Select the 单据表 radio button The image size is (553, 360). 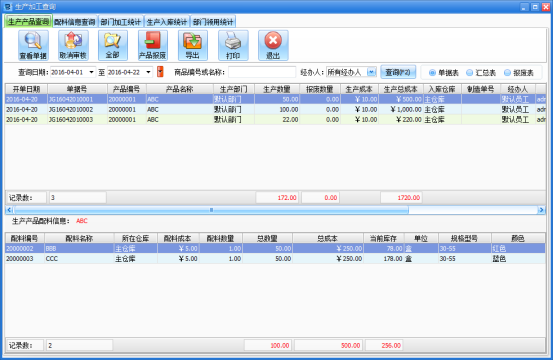[432, 73]
